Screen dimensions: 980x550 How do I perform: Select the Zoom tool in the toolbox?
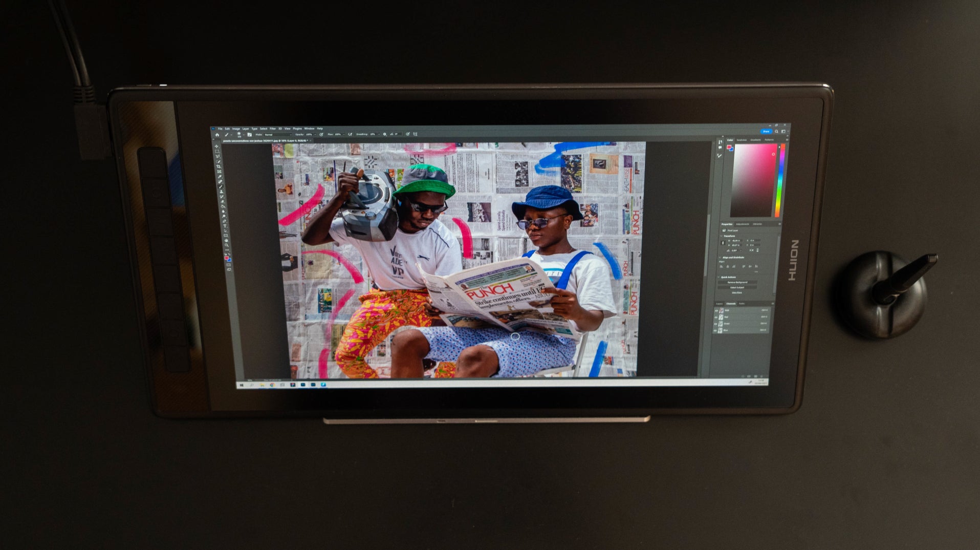point(226,245)
